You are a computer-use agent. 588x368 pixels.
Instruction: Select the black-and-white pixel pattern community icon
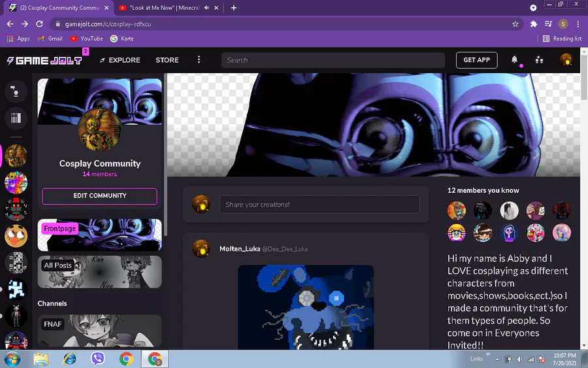tap(16, 263)
